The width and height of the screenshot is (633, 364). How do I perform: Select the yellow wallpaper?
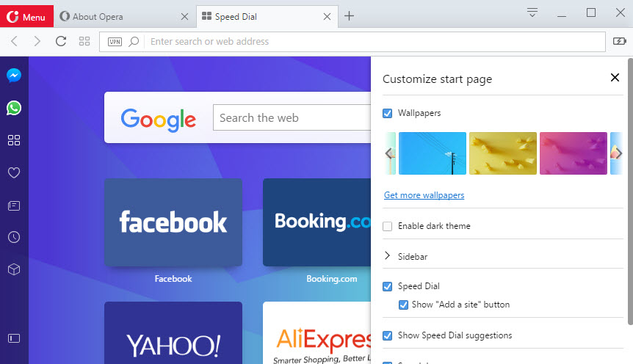point(503,153)
